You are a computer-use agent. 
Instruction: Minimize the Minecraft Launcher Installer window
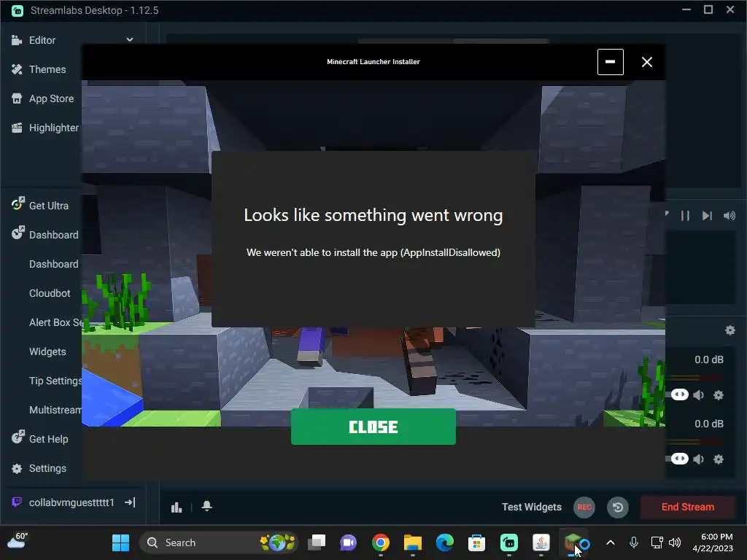tap(611, 62)
